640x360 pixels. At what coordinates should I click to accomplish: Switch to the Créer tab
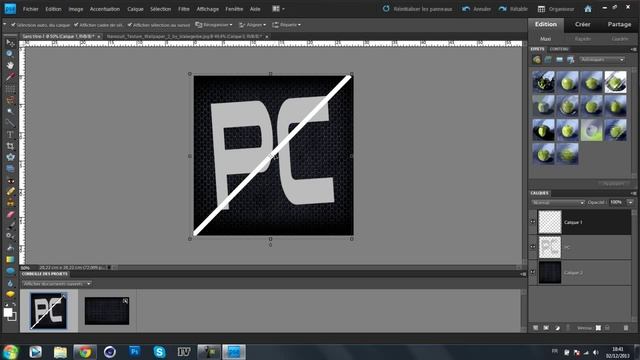(582, 24)
